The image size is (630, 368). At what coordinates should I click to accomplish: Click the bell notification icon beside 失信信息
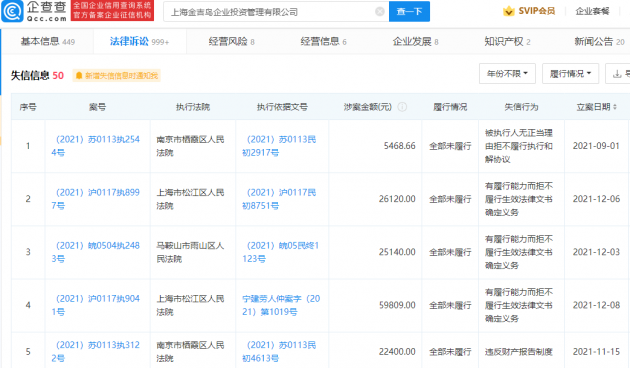click(79, 76)
